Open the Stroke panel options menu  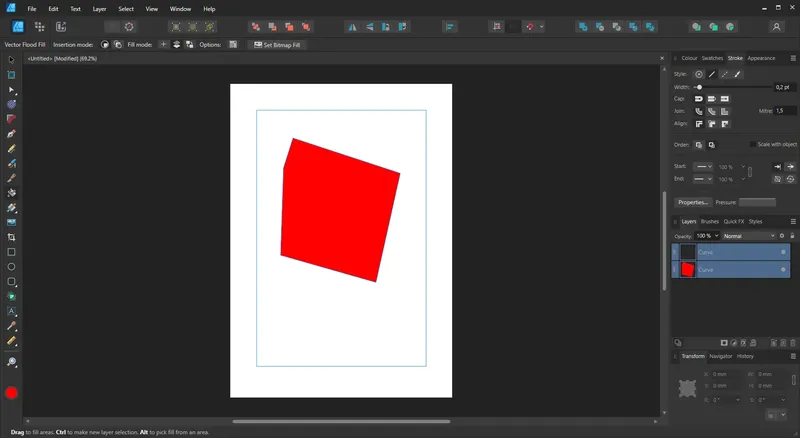(793, 58)
